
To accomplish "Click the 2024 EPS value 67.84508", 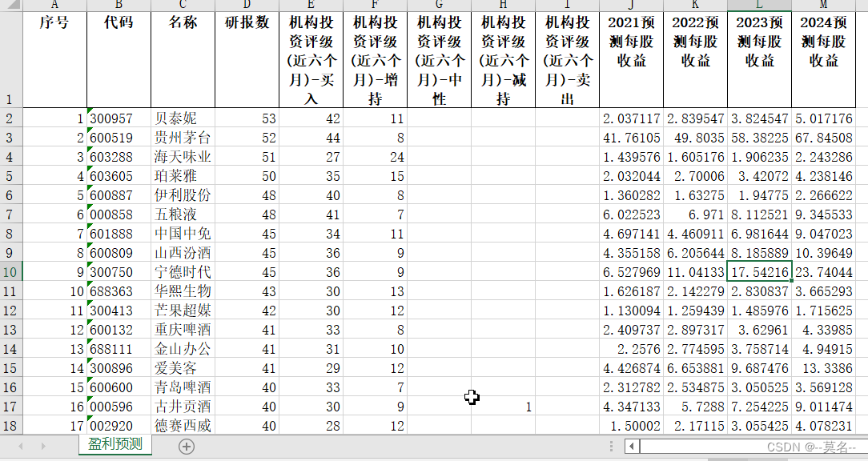I will [824, 137].
